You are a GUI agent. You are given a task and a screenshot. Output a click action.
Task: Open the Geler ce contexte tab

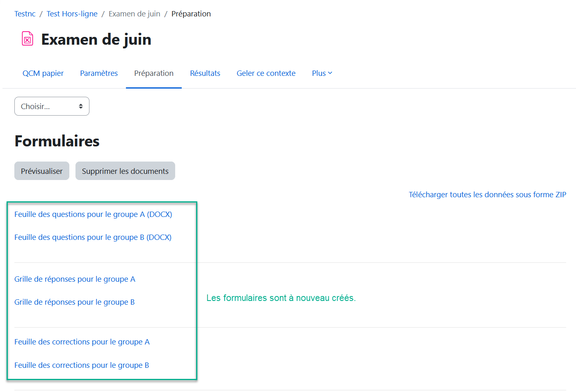tap(266, 73)
